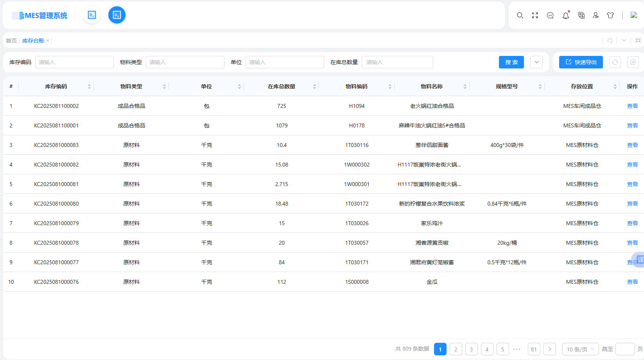Select current page 1 button
The width and height of the screenshot is (644, 360).
(440, 349)
